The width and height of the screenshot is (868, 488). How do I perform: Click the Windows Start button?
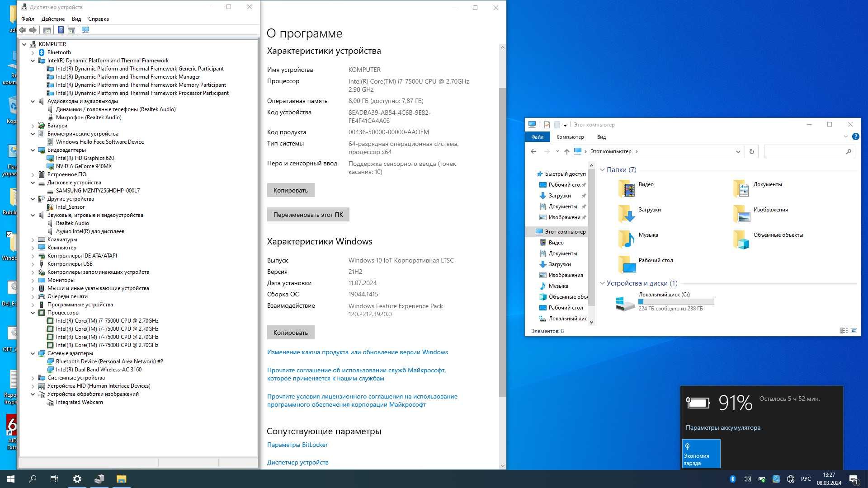(x=11, y=479)
